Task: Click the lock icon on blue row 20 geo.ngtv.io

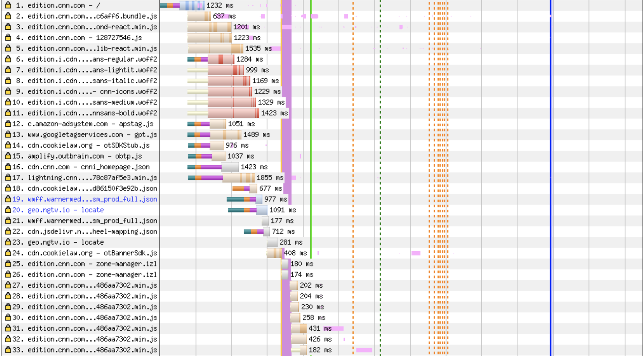Action: [x=8, y=210]
